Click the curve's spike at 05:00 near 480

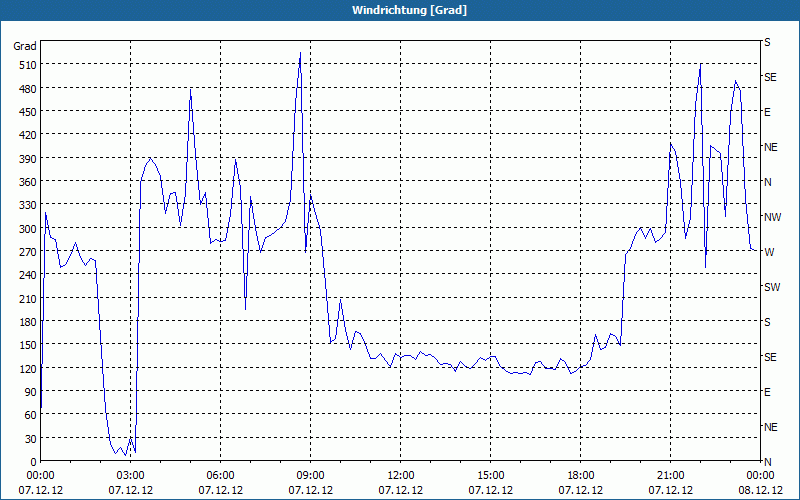coord(190,90)
